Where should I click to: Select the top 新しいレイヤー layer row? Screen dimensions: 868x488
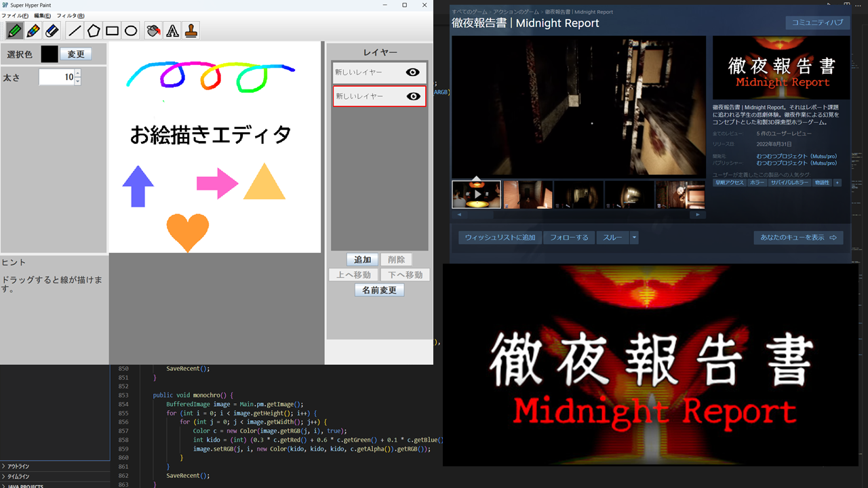tap(380, 73)
